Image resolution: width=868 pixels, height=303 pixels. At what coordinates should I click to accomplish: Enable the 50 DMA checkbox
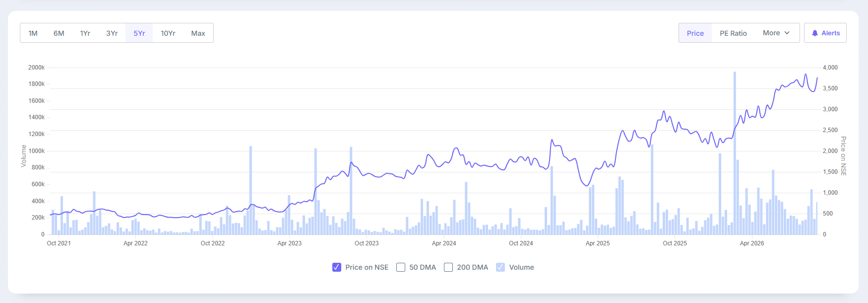[401, 267]
